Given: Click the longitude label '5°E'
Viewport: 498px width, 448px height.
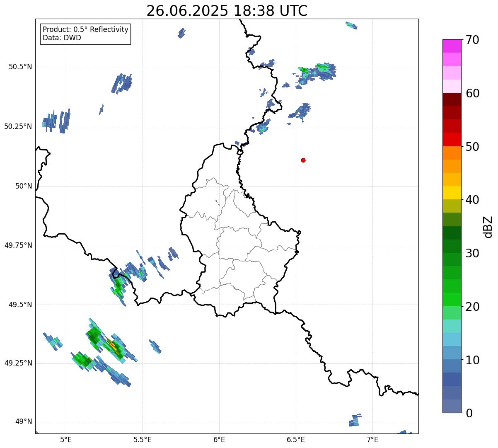Looking at the screenshot, I should click(66, 439).
